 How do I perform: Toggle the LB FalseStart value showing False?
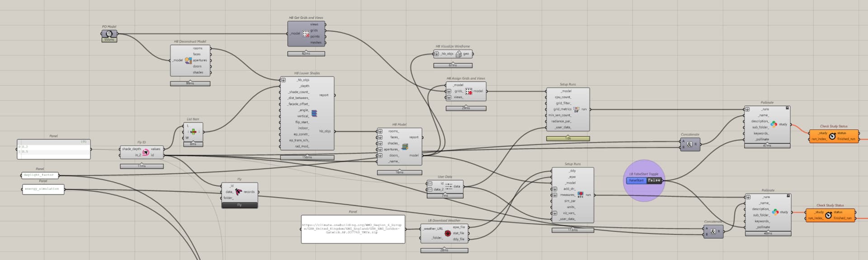click(x=654, y=180)
